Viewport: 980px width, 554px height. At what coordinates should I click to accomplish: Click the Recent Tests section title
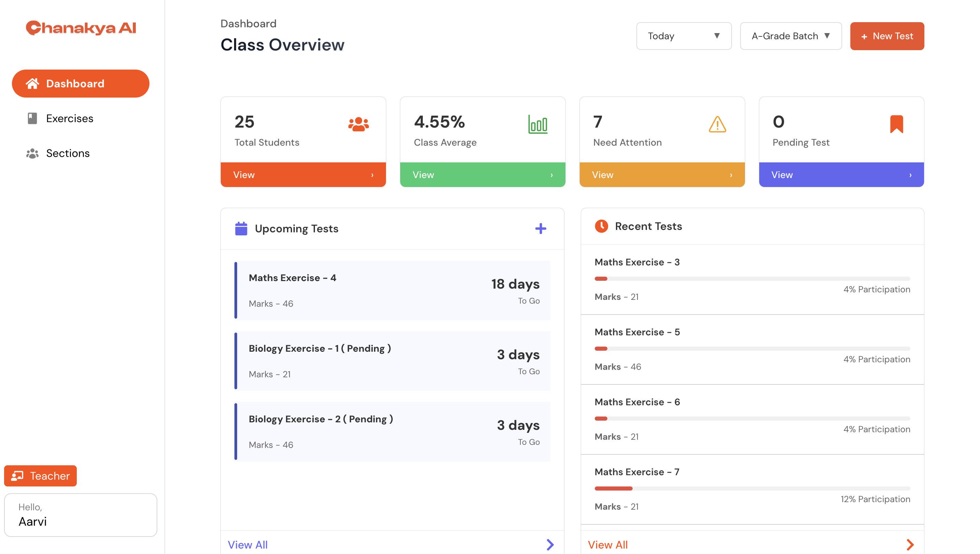pos(648,226)
